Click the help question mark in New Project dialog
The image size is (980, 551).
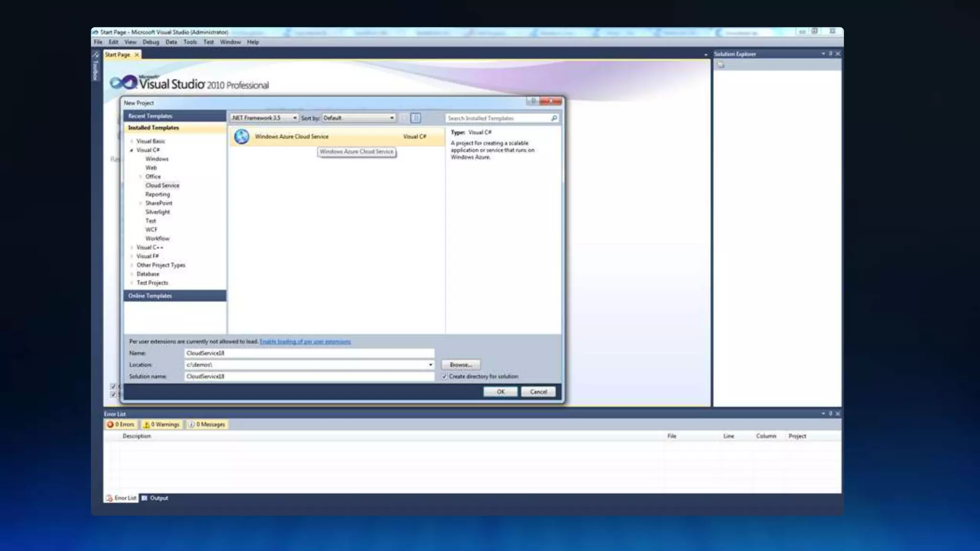coord(533,101)
